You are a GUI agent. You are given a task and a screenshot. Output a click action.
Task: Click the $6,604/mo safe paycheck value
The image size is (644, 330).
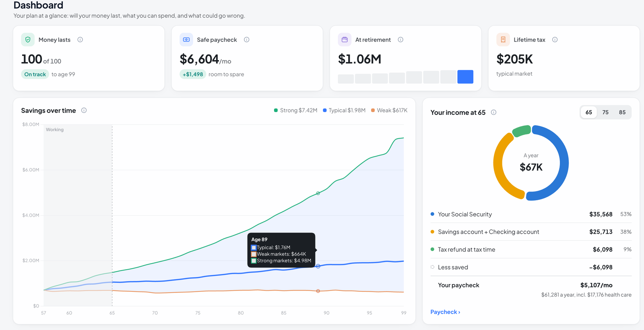(x=205, y=59)
